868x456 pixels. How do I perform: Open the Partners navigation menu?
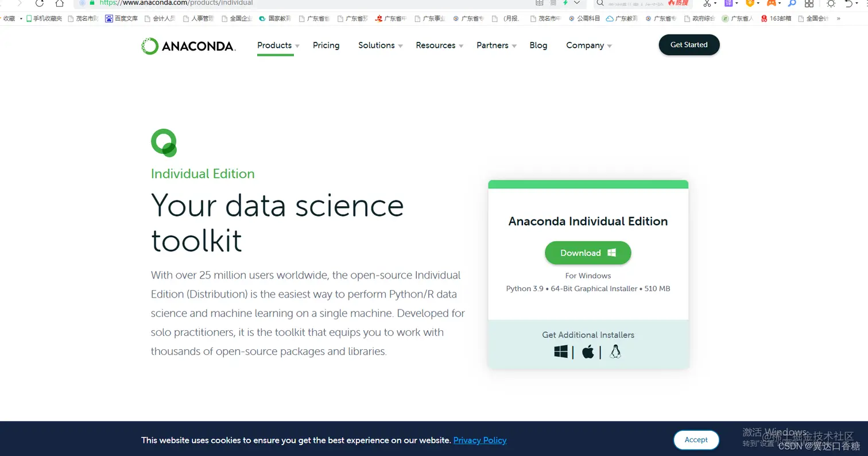tap(497, 45)
